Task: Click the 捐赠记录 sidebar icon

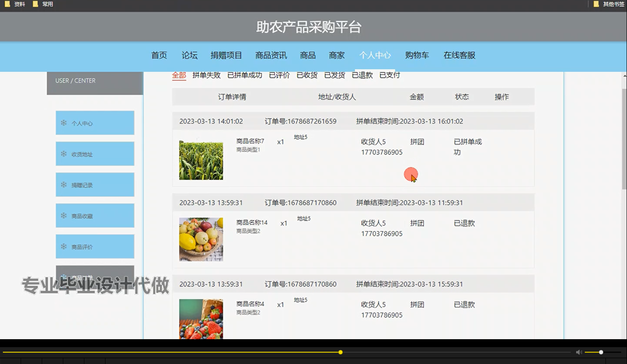Action: [63, 184]
